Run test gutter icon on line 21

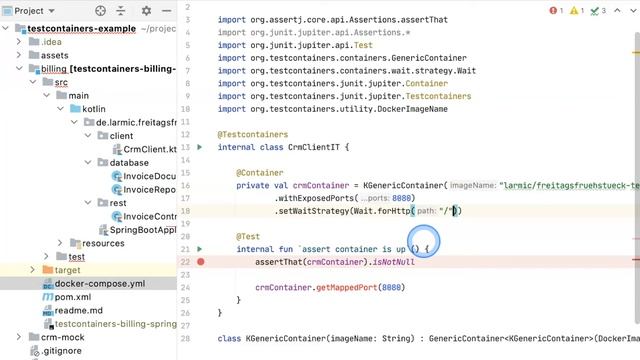click(x=200, y=249)
